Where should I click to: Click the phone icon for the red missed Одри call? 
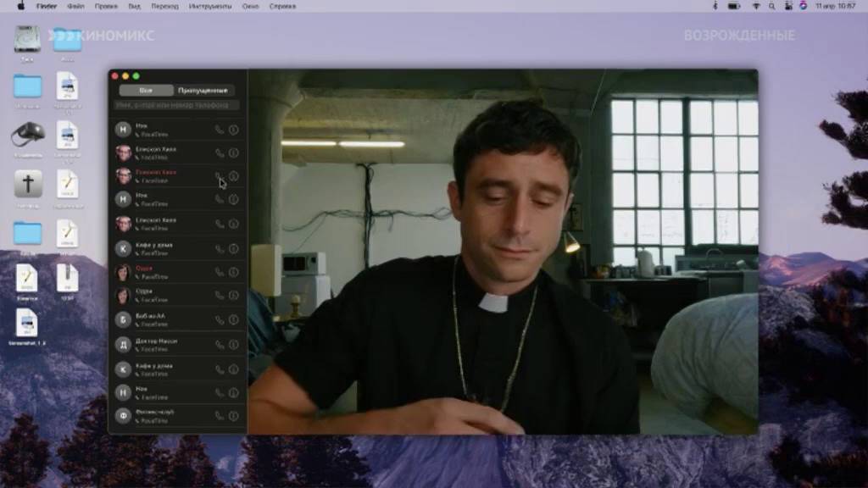point(220,272)
